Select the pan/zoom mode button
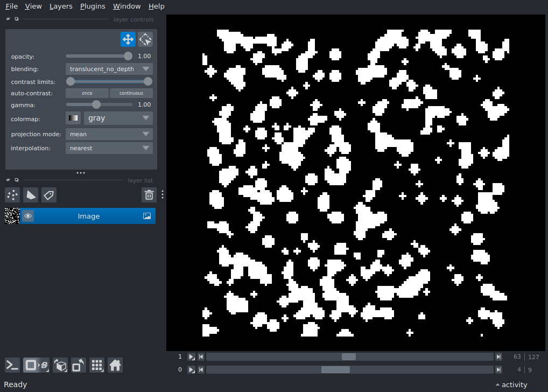548x392 pixels. (x=128, y=39)
